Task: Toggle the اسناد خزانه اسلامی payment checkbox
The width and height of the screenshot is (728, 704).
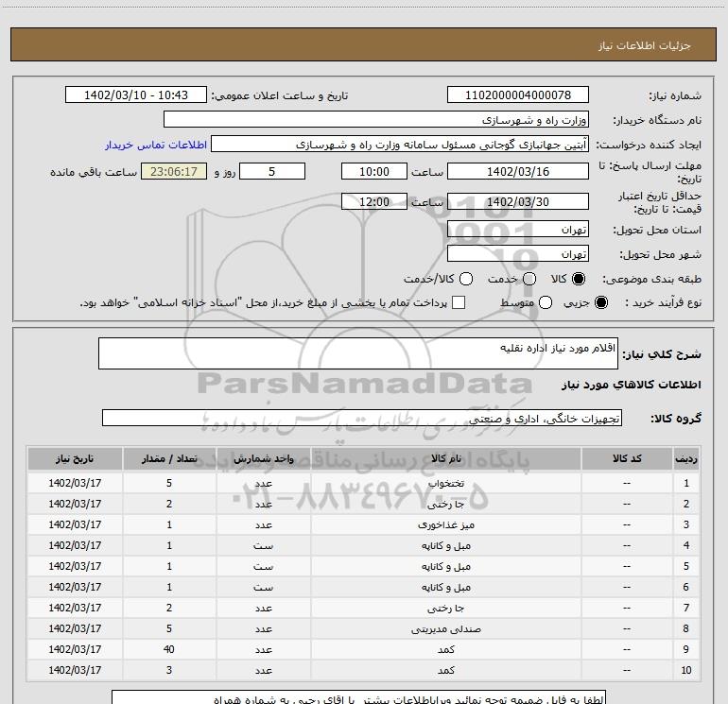Action: click(x=459, y=302)
